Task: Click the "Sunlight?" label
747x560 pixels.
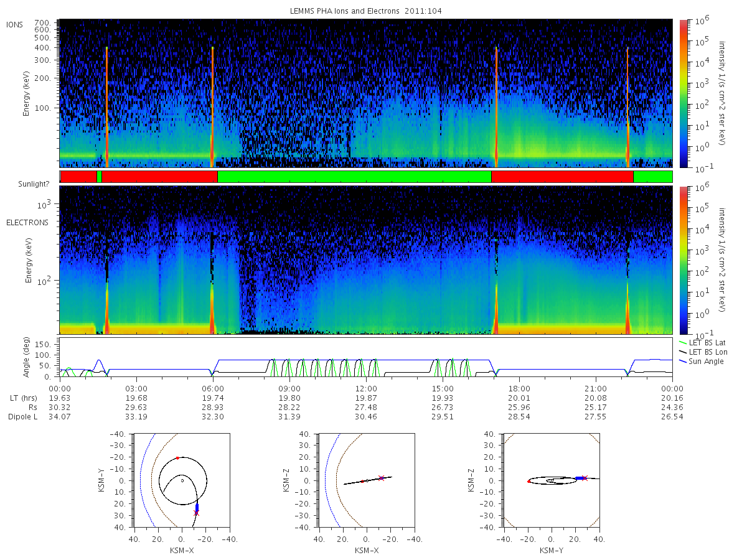Action: (x=33, y=184)
